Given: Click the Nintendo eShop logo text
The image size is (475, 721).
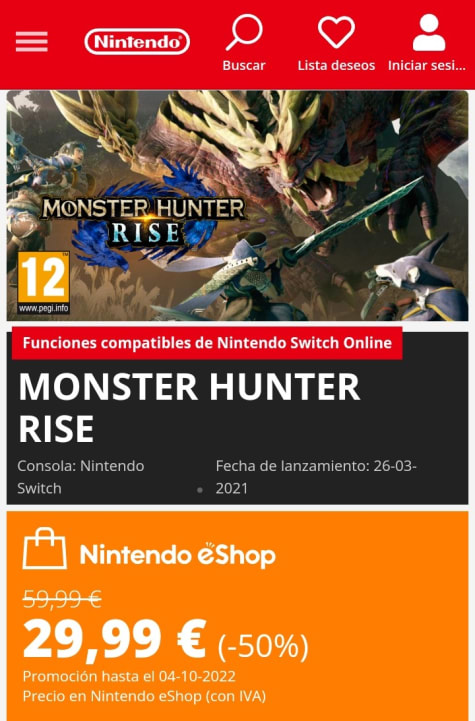Looking at the screenshot, I should pyautogui.click(x=177, y=555).
